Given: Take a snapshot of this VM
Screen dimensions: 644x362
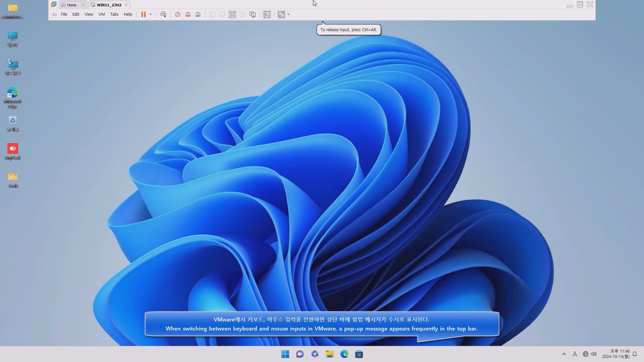Looking at the screenshot, I should click(177, 14).
